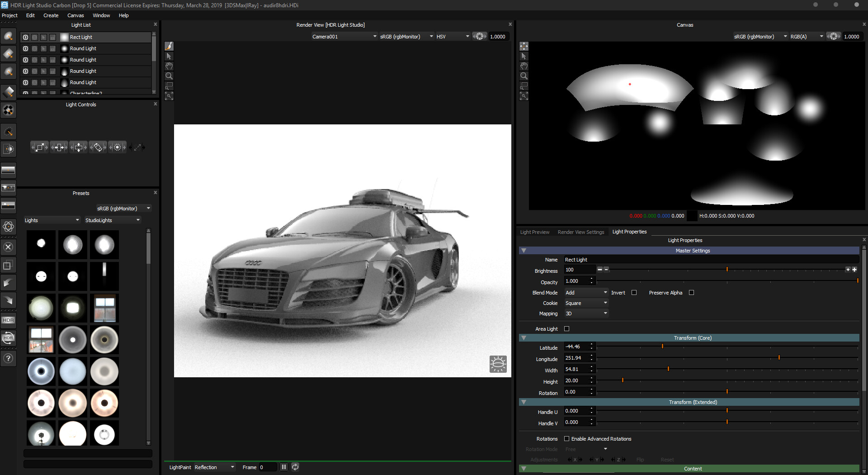The width and height of the screenshot is (868, 475).
Task: Activate the pan hand tool in Canvas
Action: [x=524, y=66]
